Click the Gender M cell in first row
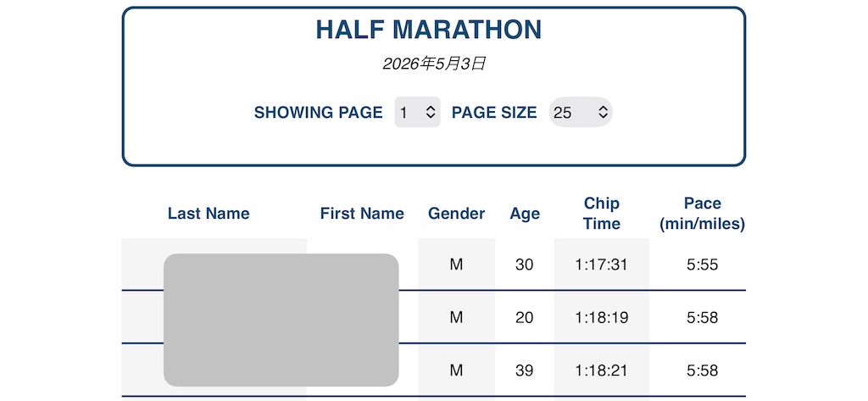This screenshot has height=401, width=868. (x=456, y=265)
